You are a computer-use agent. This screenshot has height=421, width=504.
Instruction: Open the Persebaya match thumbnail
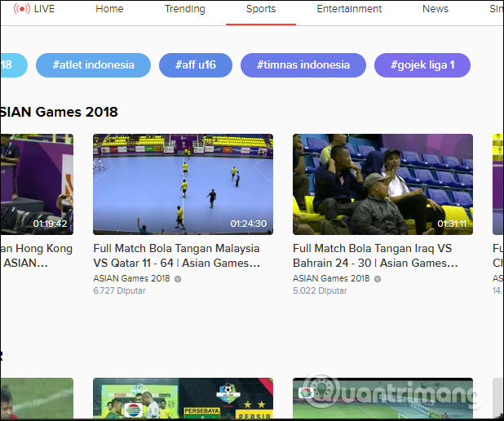click(x=183, y=398)
